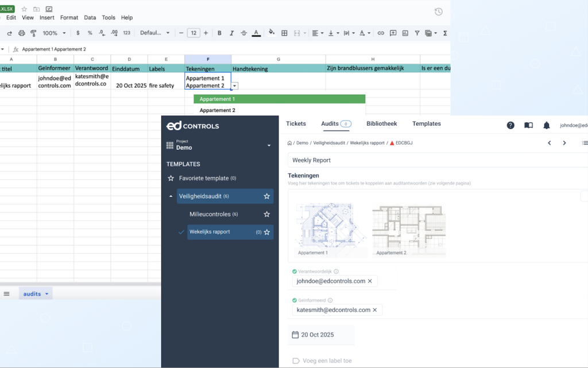Insert a link using the toolbar icon
This screenshot has width=588, height=368.
tap(380, 33)
